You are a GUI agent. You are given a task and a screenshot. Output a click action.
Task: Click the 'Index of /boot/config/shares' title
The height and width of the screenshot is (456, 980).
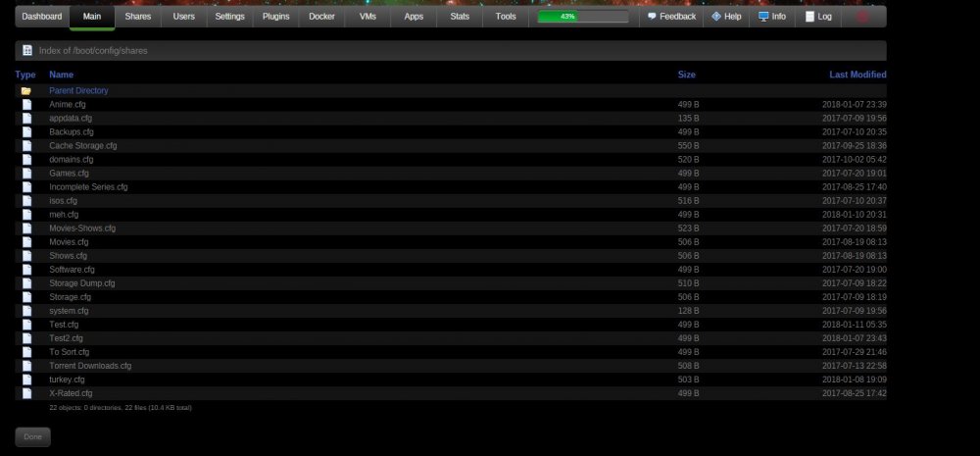(93, 51)
